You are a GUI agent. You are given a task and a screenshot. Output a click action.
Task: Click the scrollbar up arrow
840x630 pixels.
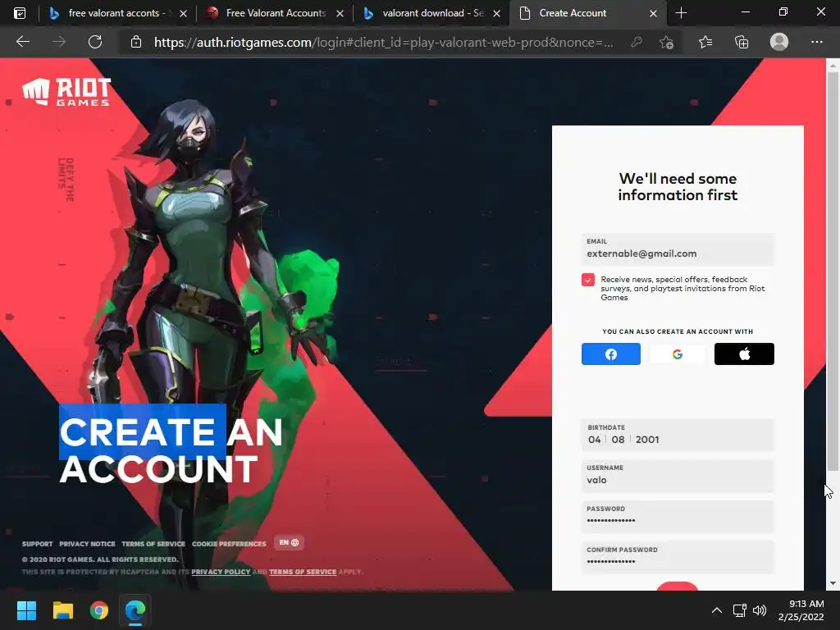[832, 66]
